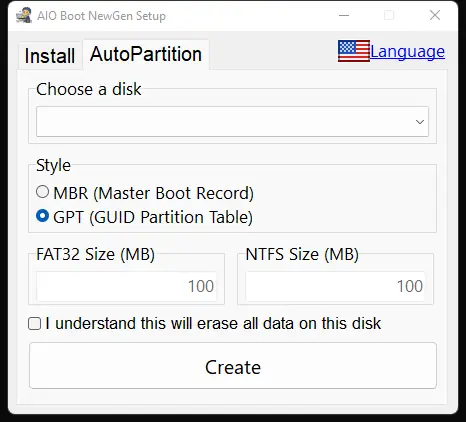466x422 pixels.
Task: Click the US flag language icon
Action: (354, 51)
